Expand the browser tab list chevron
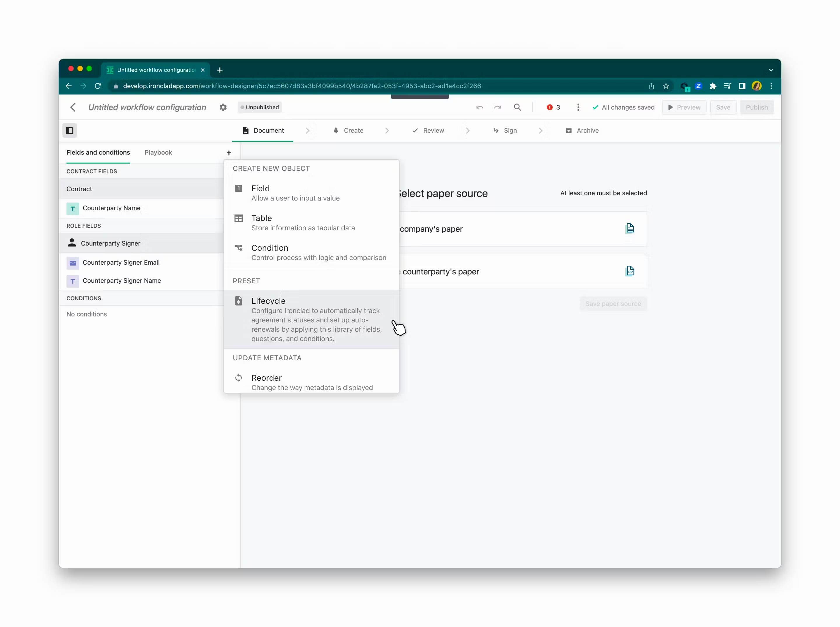 pos(771,70)
